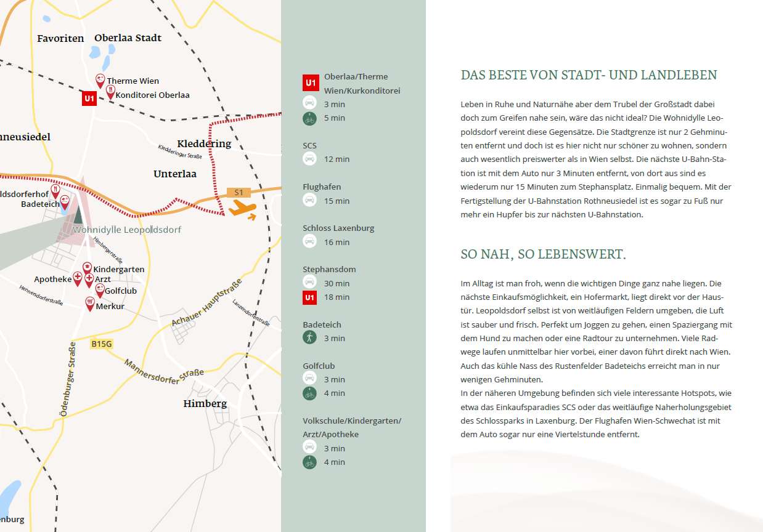Click the 'Himberg' map label
The height and width of the screenshot is (532, 763).
pos(205,404)
